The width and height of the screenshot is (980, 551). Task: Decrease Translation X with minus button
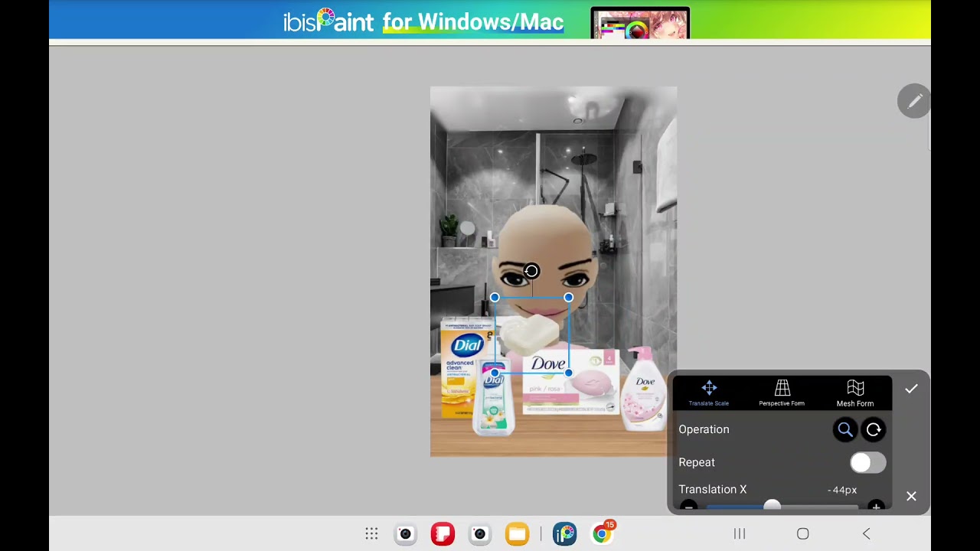[x=688, y=507]
